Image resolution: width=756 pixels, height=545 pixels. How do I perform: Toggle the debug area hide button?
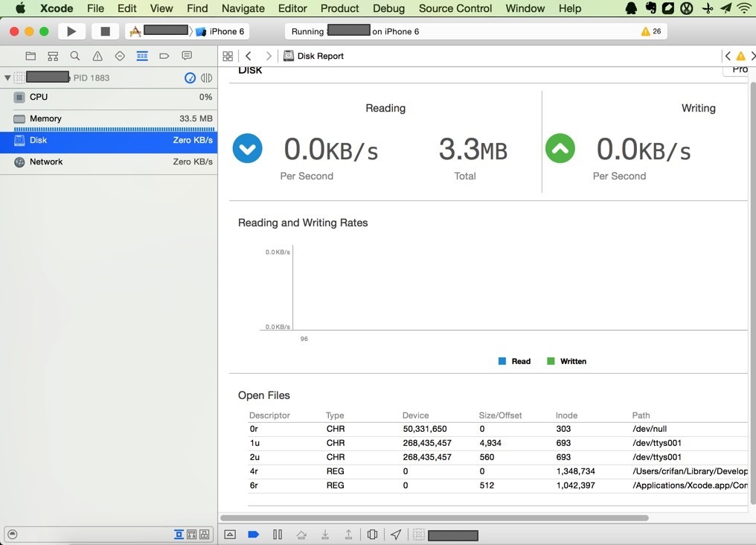pyautogui.click(x=230, y=535)
